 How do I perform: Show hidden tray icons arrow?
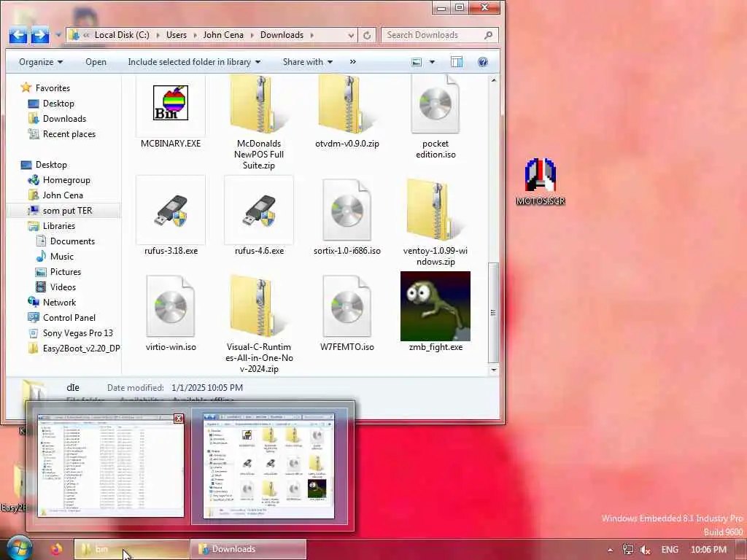(611, 550)
